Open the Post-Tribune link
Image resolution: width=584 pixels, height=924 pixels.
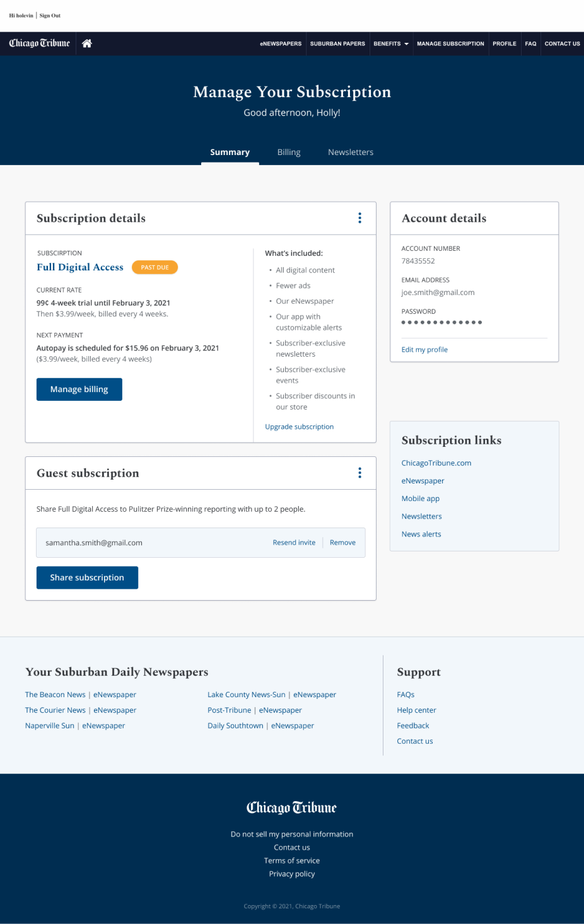[x=230, y=710]
